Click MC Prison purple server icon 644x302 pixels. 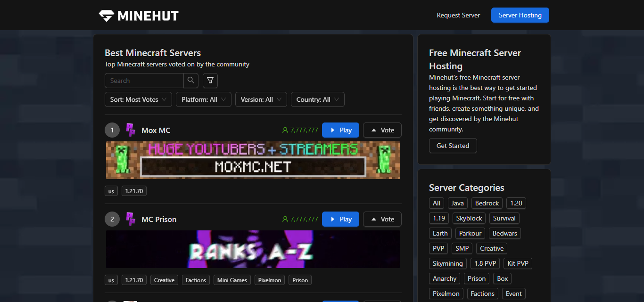click(x=131, y=219)
